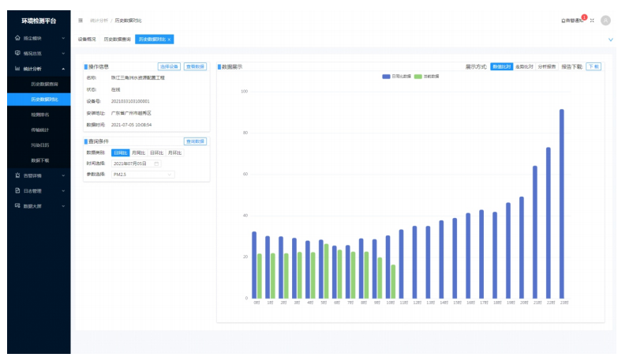Viewport: 644px width, 361px height.
Task: Select the 日环比 data type option
Action: coord(156,152)
